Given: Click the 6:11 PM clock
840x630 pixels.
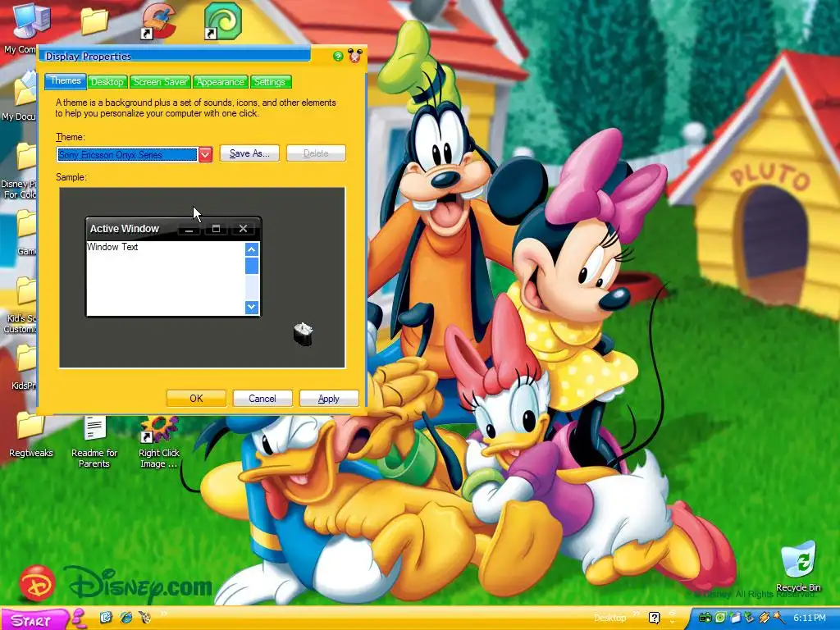Looking at the screenshot, I should coord(810,618).
